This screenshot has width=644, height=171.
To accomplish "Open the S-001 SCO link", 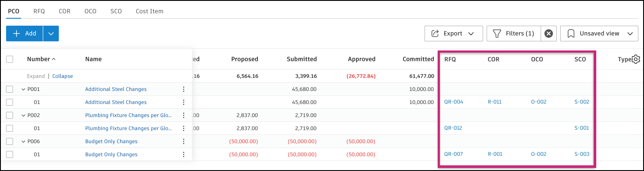I will [582, 128].
